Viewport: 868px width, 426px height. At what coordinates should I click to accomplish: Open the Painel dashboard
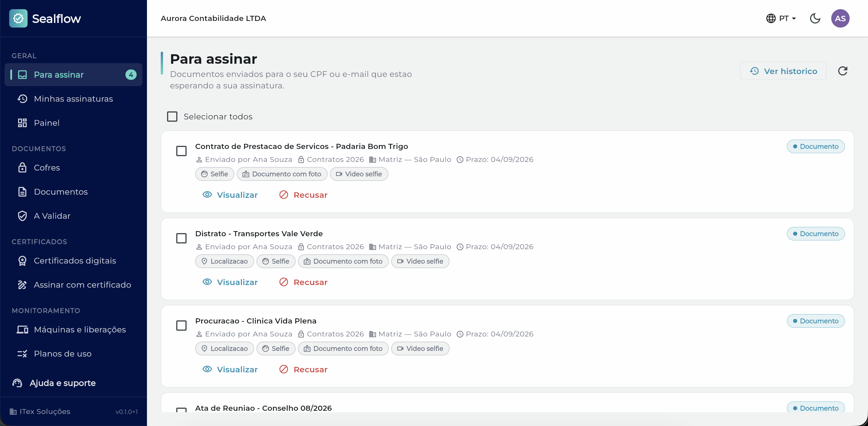click(x=73, y=123)
